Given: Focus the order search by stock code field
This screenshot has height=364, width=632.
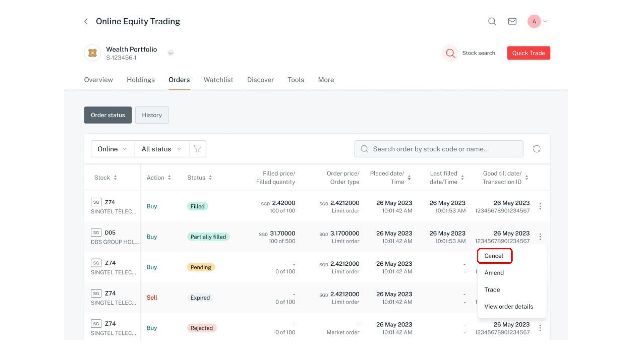Looking at the screenshot, I should 439,149.
